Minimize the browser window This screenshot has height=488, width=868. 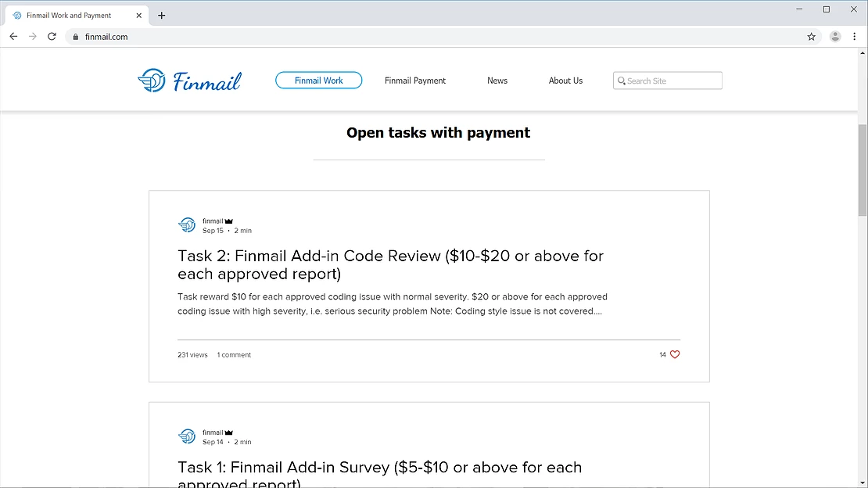799,9
